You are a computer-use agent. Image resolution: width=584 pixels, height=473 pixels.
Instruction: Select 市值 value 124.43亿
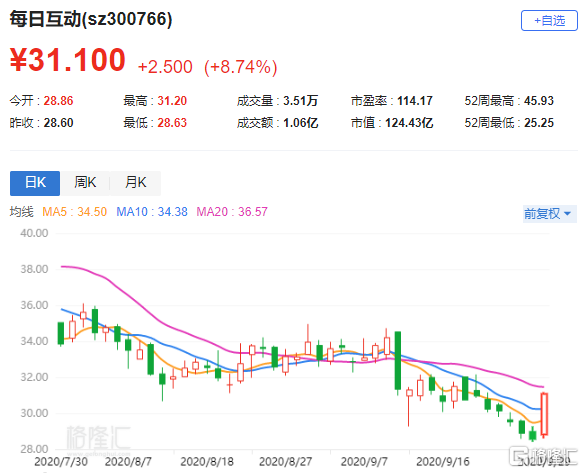coord(409,123)
